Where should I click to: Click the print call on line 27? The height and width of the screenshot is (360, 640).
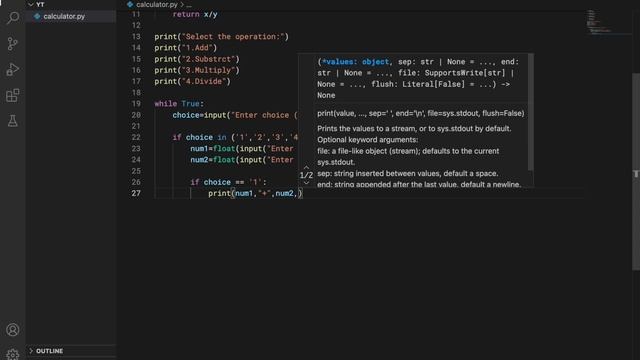(x=255, y=193)
